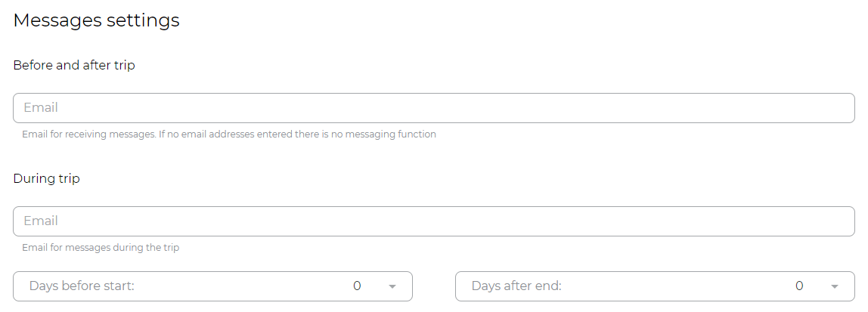Open the Days before start selector
The image size is (868, 312).
coord(212,286)
